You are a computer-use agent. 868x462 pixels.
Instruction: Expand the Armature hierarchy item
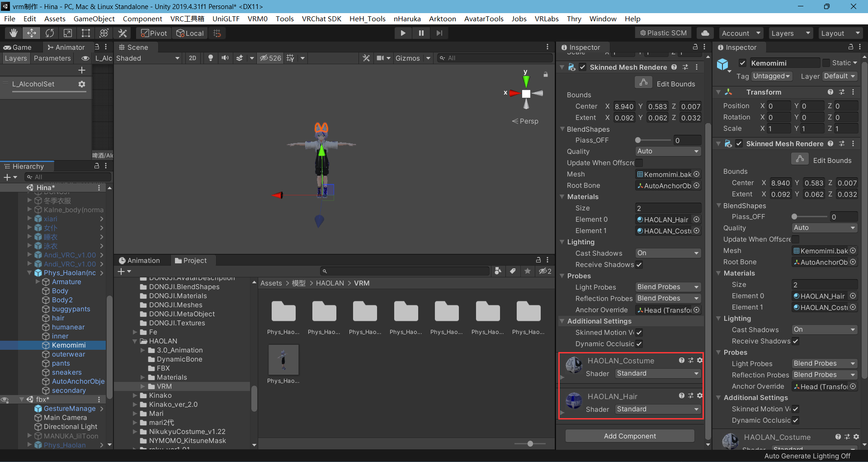click(38, 281)
